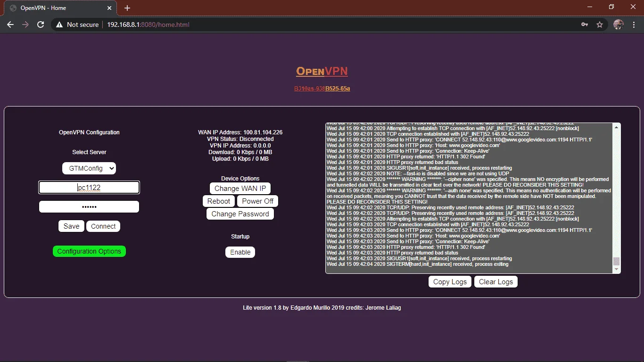Click the log scrollbar down arrow
This screenshot has width=644, height=362.
point(616,269)
